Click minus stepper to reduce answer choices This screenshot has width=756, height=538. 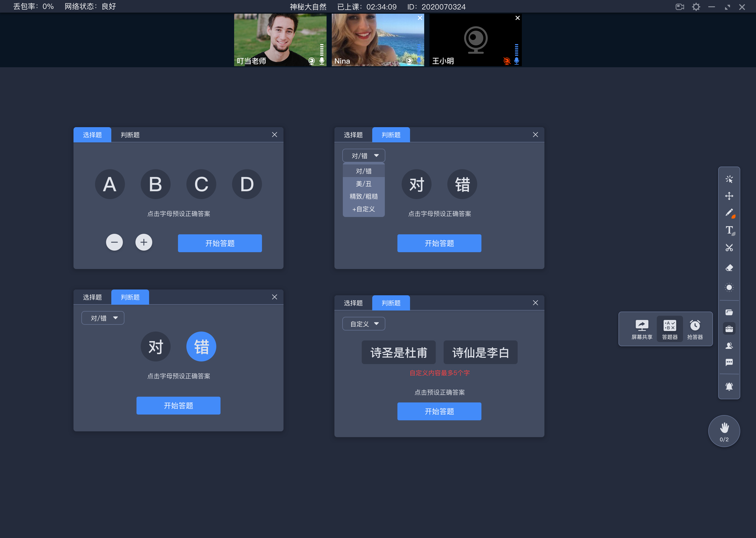(x=114, y=242)
